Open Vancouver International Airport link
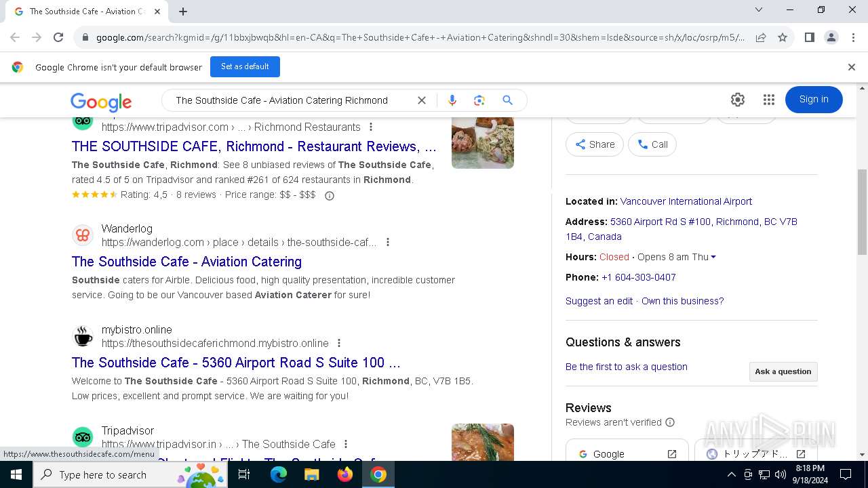The image size is (868, 488). click(x=686, y=201)
